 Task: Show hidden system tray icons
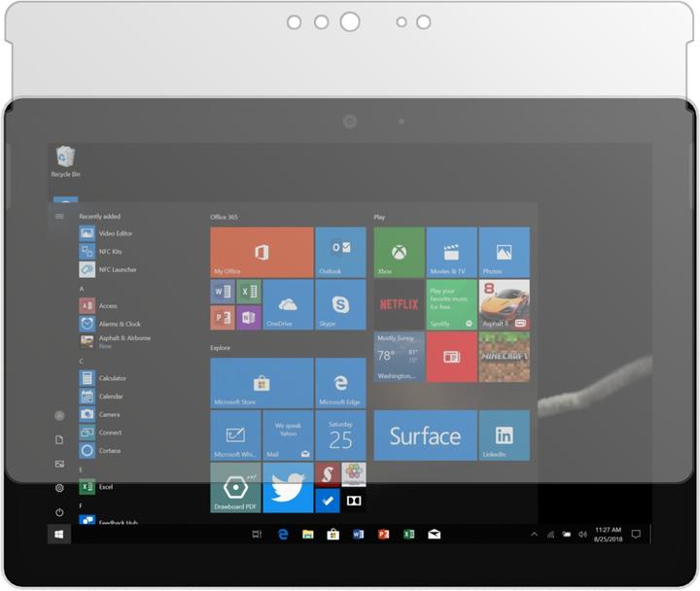click(x=535, y=535)
